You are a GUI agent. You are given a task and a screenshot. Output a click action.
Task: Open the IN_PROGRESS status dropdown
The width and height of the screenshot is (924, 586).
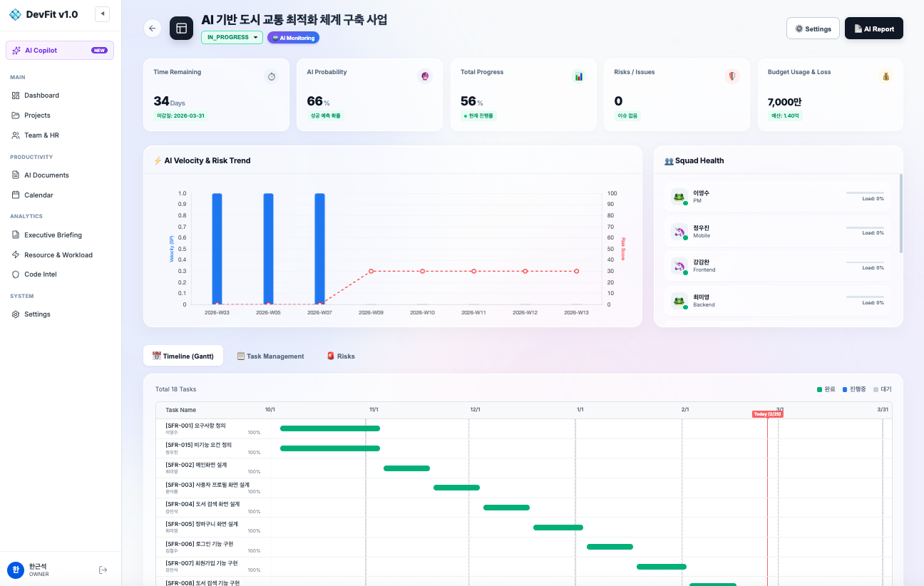[231, 36]
